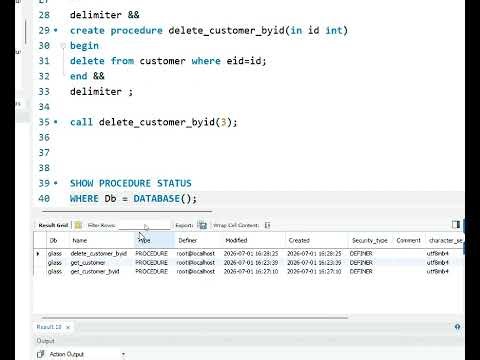Viewport: 480px width, 360px height.
Task: Click the Output panel label
Action: [45, 341]
